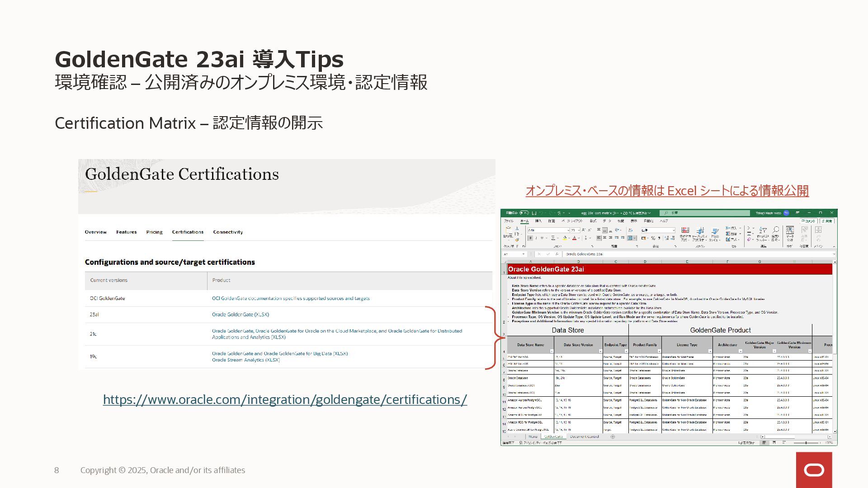Viewport: 868px width, 488px height.
Task: Open Data Store Name filter dropdown
Action: coord(552,351)
